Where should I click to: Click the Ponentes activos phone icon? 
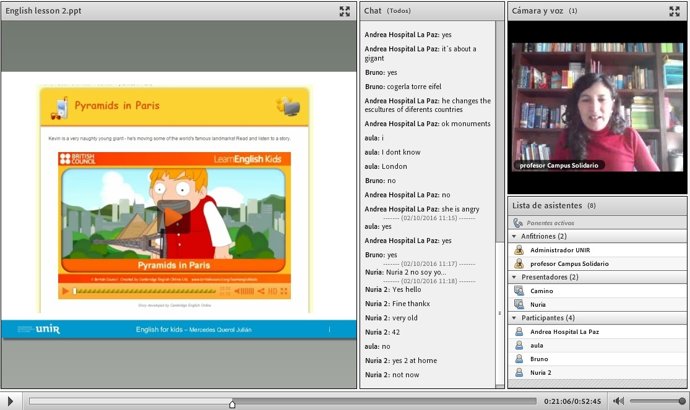518,223
